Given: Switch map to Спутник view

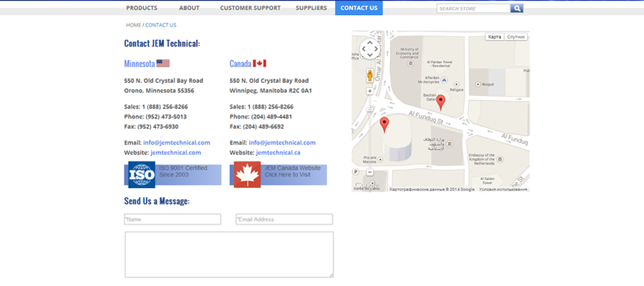Looking at the screenshot, I should 517,36.
